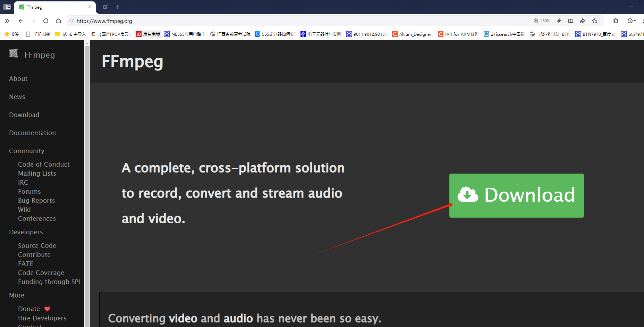
Task: Open FATE link in sidebar
Action: click(x=26, y=263)
